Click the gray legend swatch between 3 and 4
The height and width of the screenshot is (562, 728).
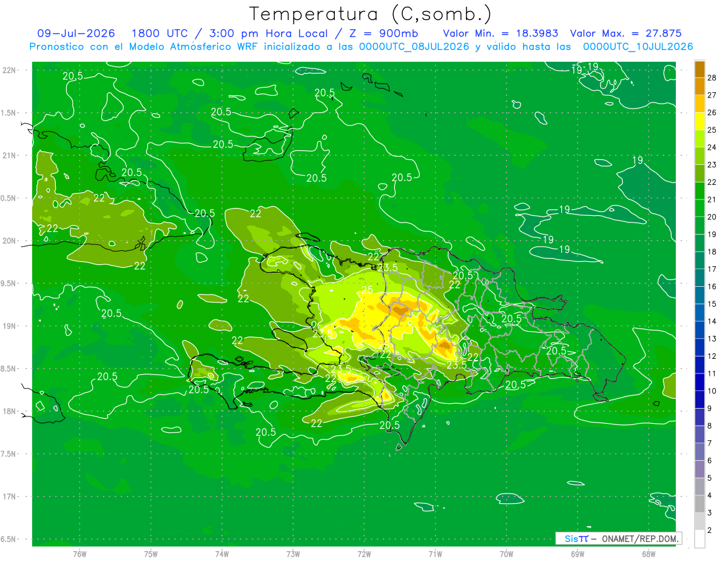[x=699, y=504]
